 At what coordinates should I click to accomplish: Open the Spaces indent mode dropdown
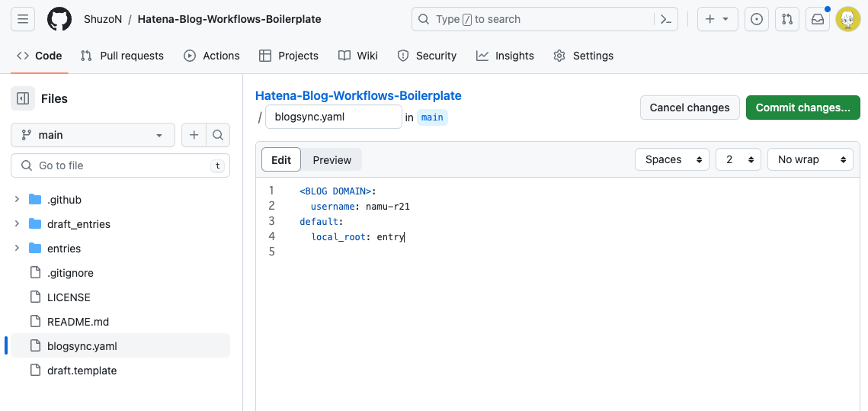[x=672, y=159]
